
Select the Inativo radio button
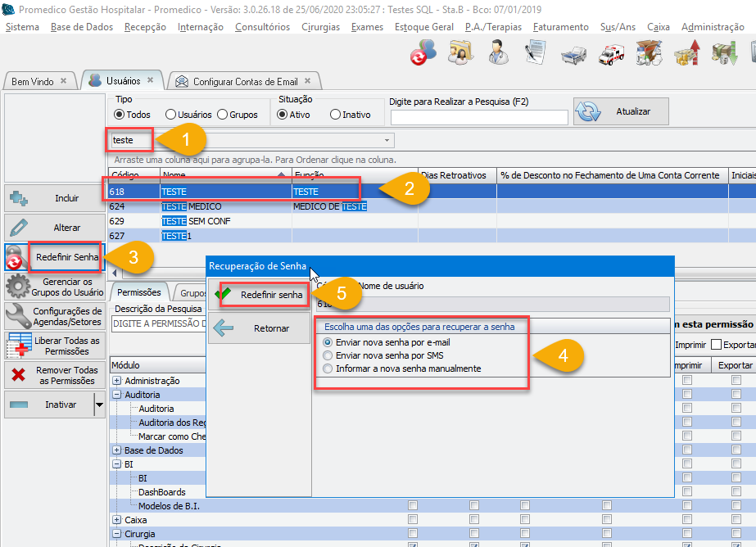335,115
